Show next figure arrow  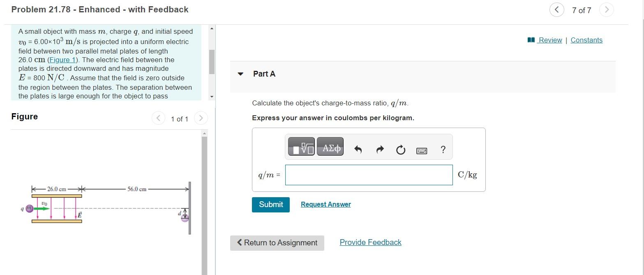click(x=201, y=119)
